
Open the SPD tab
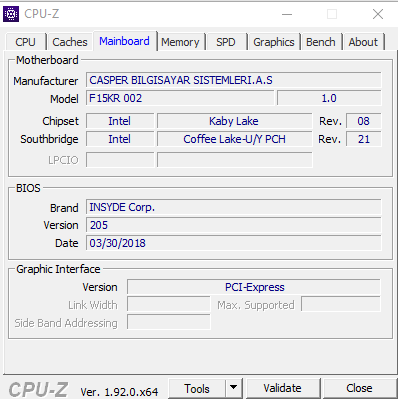pos(226,42)
